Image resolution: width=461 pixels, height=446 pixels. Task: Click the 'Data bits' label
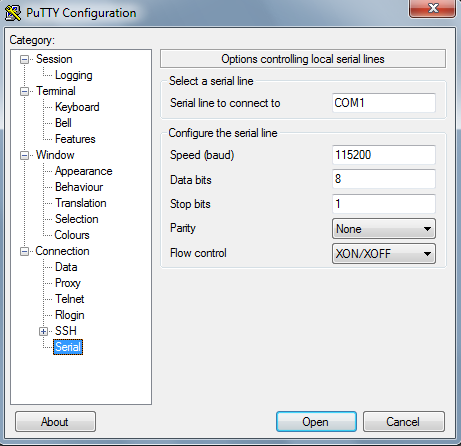[191, 180]
